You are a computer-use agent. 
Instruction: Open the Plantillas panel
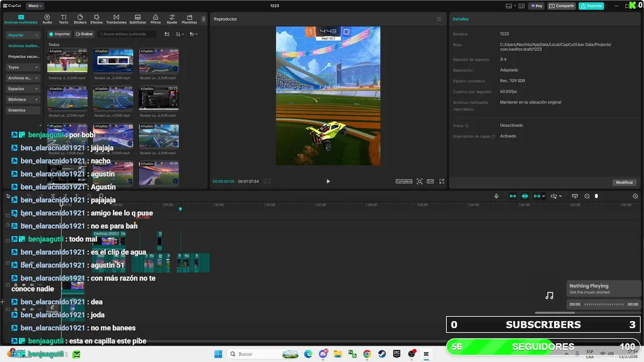tap(189, 20)
